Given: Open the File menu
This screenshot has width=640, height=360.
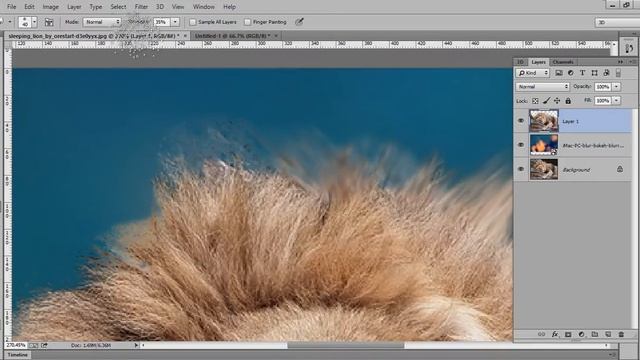Looking at the screenshot, I should click(11, 7).
